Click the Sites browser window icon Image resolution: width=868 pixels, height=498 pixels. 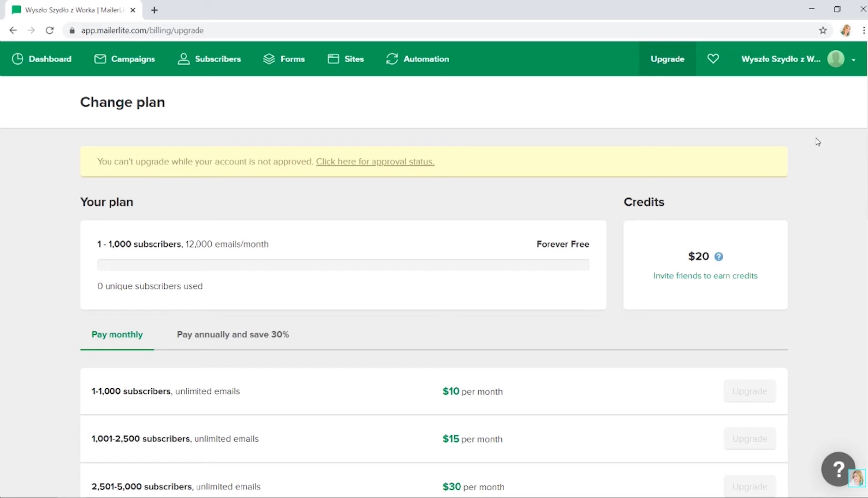[333, 59]
